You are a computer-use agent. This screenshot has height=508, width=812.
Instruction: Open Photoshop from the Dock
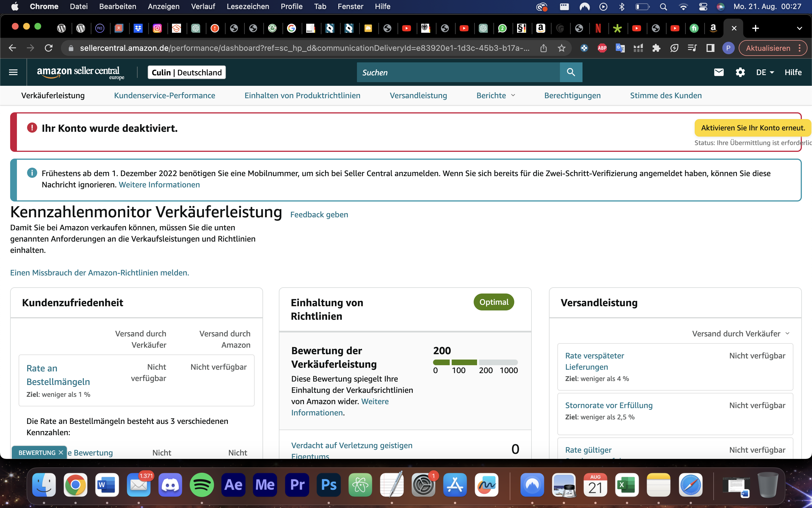(x=328, y=485)
